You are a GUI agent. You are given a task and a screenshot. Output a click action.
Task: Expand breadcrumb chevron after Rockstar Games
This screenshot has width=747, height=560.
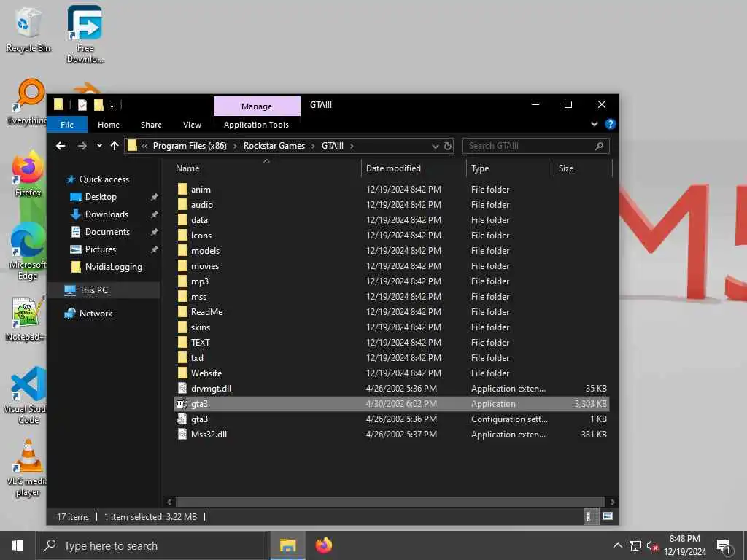(313, 146)
